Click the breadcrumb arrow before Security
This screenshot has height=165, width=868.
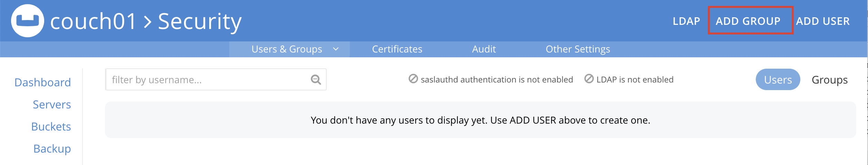[x=148, y=22]
